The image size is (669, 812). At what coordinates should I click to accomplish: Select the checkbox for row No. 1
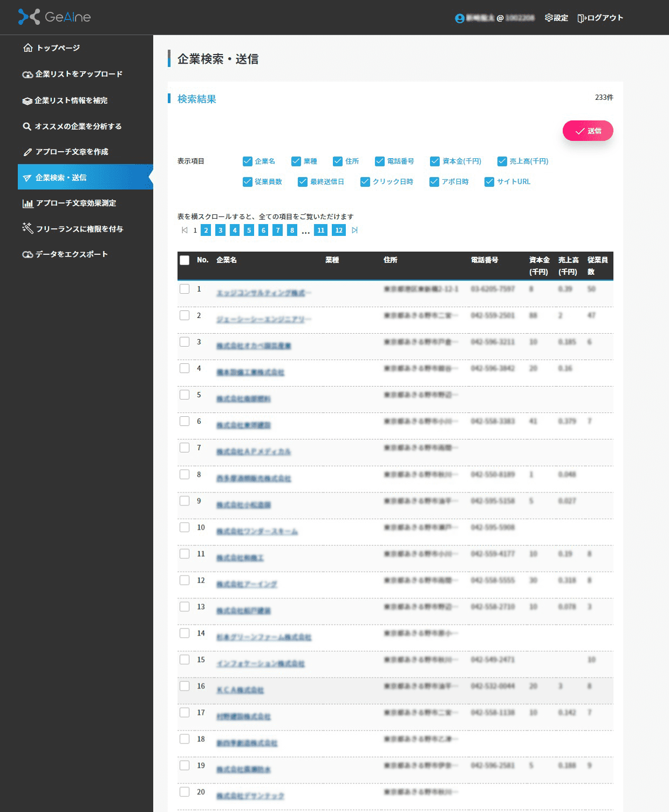(185, 289)
